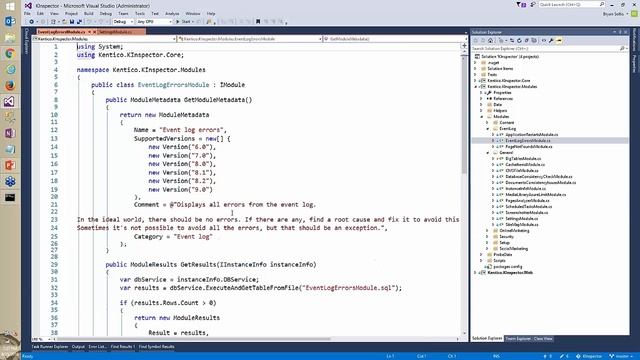The image size is (640, 360).
Task: Click the View Code icon in Solution Explorer
Action: click(544, 40)
